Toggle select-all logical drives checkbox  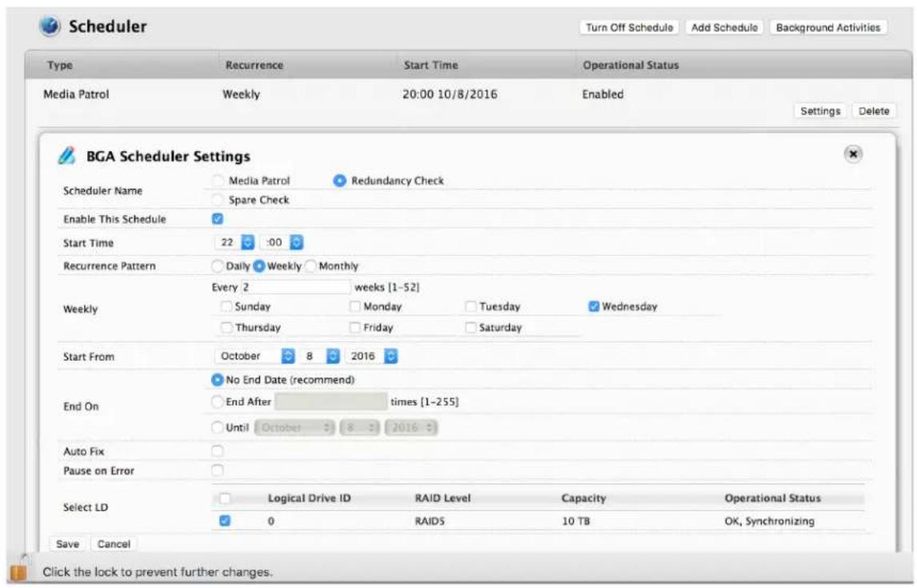(225, 498)
